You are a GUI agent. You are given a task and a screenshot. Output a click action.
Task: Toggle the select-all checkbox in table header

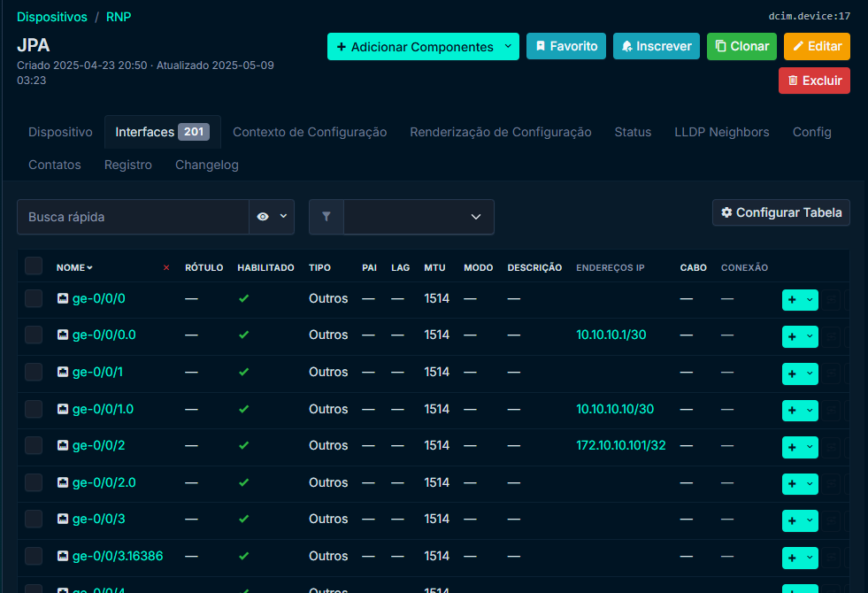point(34,266)
